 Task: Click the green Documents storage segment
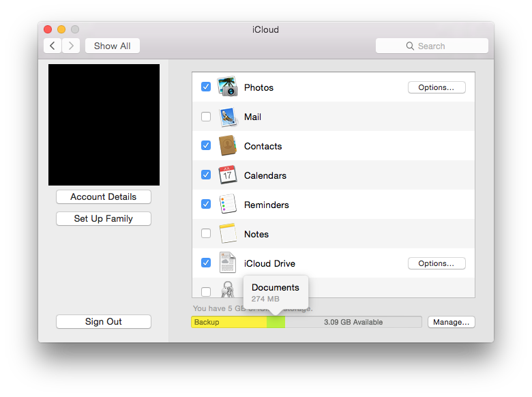coord(276,322)
